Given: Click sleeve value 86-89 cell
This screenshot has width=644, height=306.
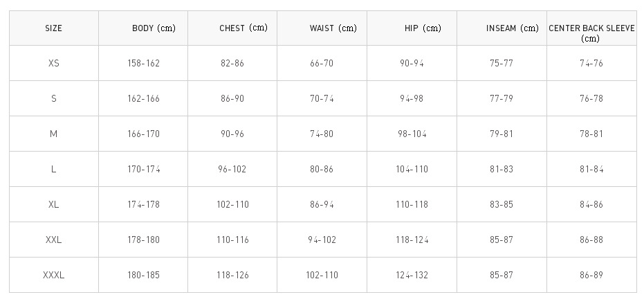Looking at the screenshot, I should click(x=592, y=275).
